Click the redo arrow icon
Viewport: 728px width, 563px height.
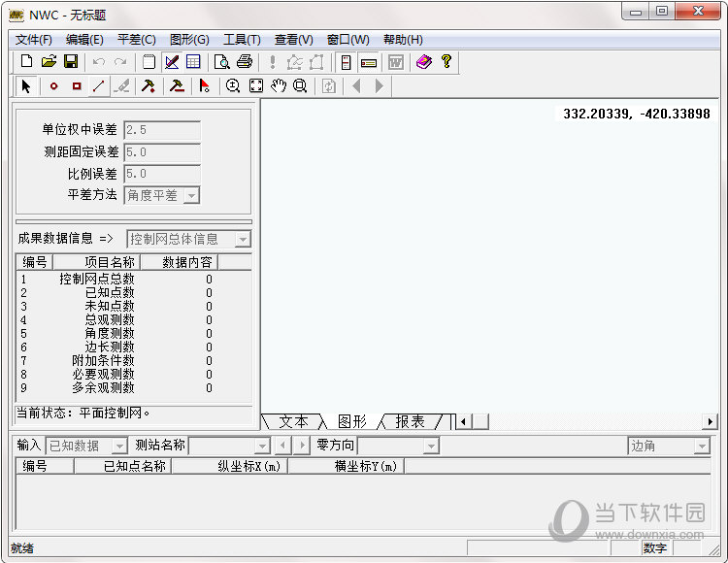pyautogui.click(x=120, y=62)
